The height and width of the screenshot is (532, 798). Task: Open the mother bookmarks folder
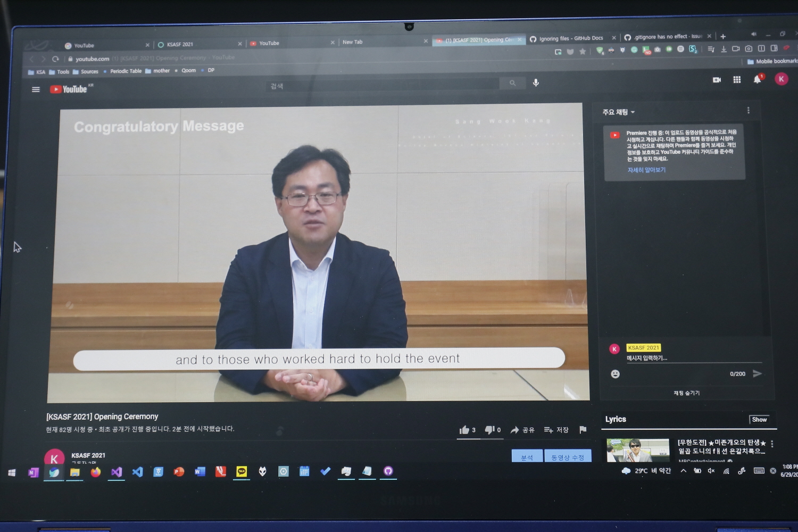coord(157,71)
